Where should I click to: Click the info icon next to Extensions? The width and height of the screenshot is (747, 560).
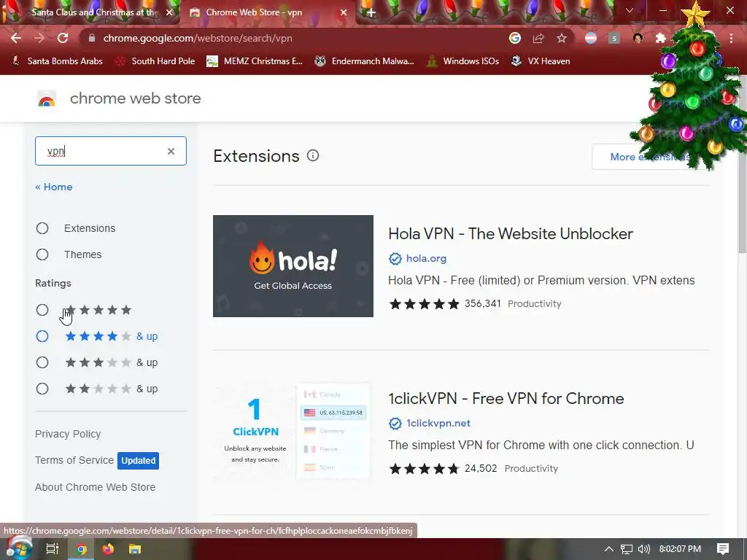pyautogui.click(x=313, y=156)
